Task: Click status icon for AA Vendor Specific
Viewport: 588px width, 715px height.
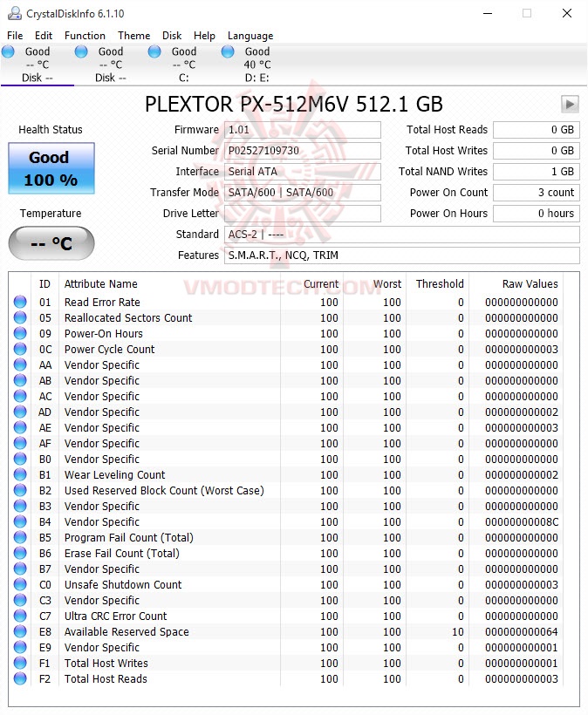Action: [x=20, y=364]
